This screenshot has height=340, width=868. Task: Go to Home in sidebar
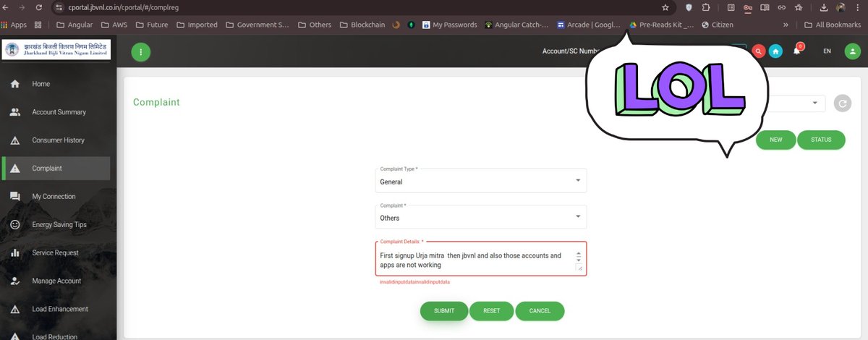pos(56,84)
